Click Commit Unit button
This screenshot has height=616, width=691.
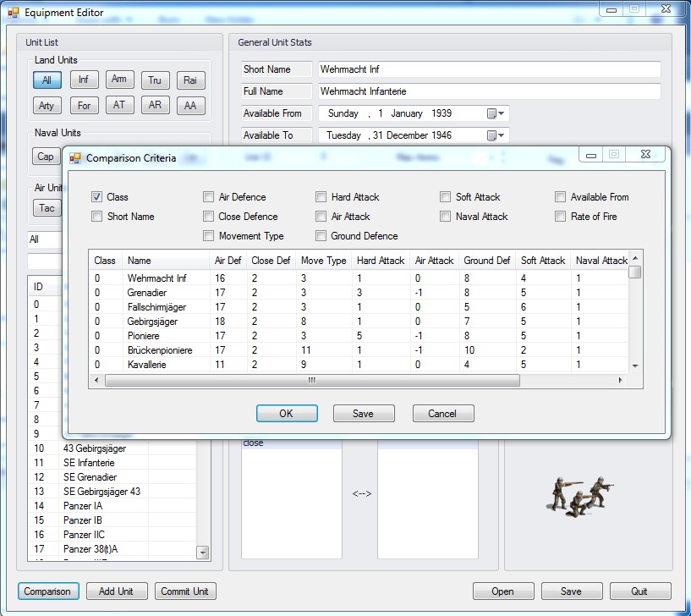pos(185,591)
